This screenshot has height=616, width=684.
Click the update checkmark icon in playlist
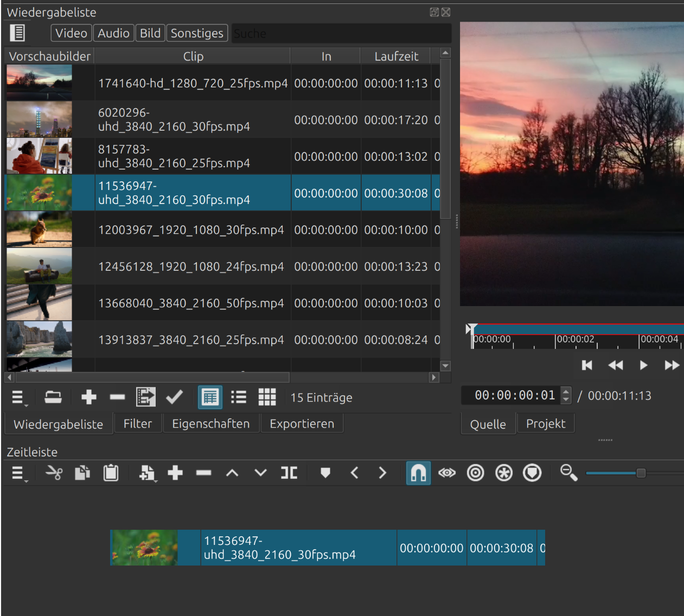174,397
